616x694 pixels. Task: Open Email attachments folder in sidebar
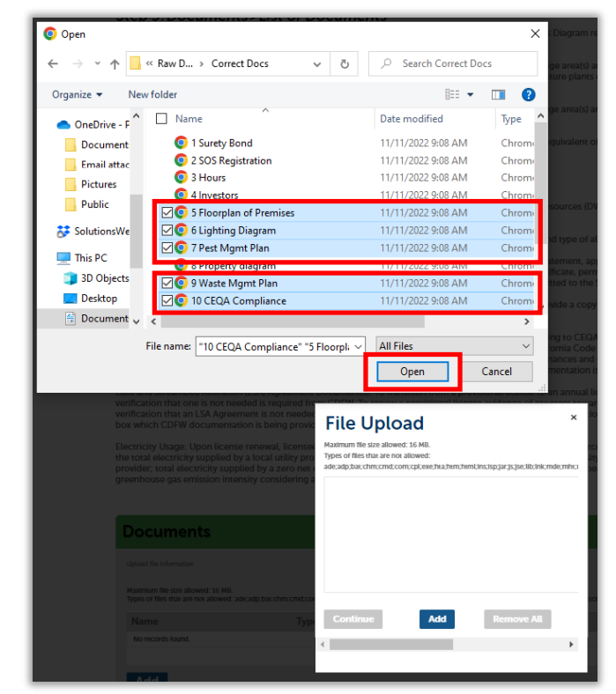(x=97, y=165)
